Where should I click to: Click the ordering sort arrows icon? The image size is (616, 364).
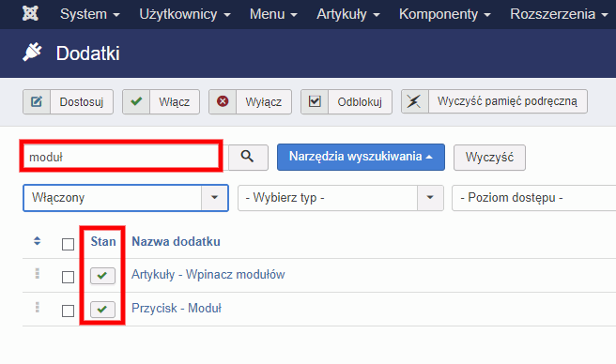37,241
